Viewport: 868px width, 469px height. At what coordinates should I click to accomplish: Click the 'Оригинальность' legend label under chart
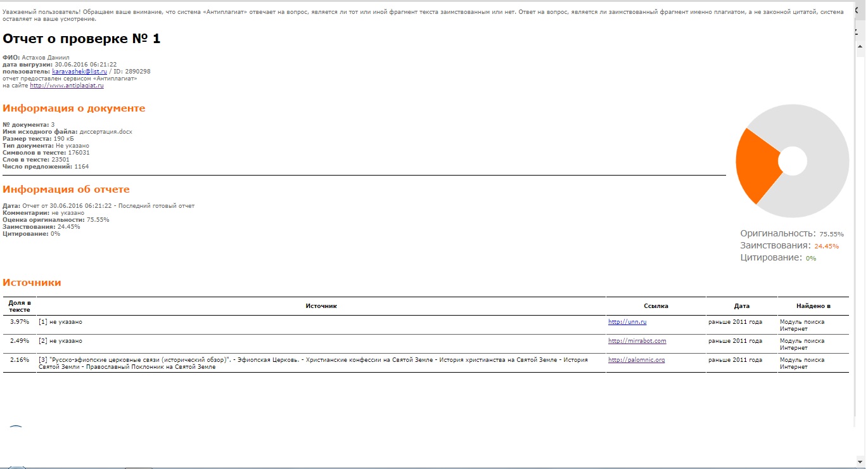coord(777,234)
